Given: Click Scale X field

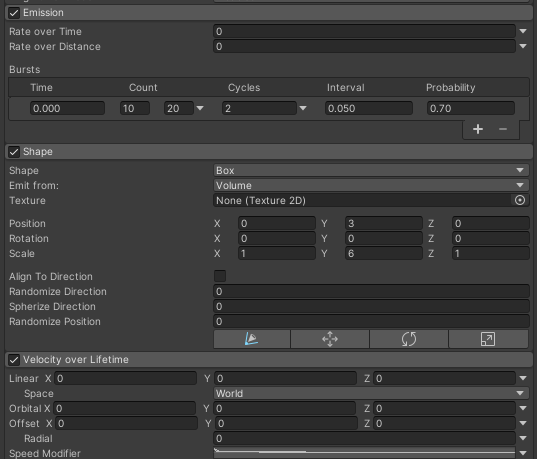Looking at the screenshot, I should (277, 253).
